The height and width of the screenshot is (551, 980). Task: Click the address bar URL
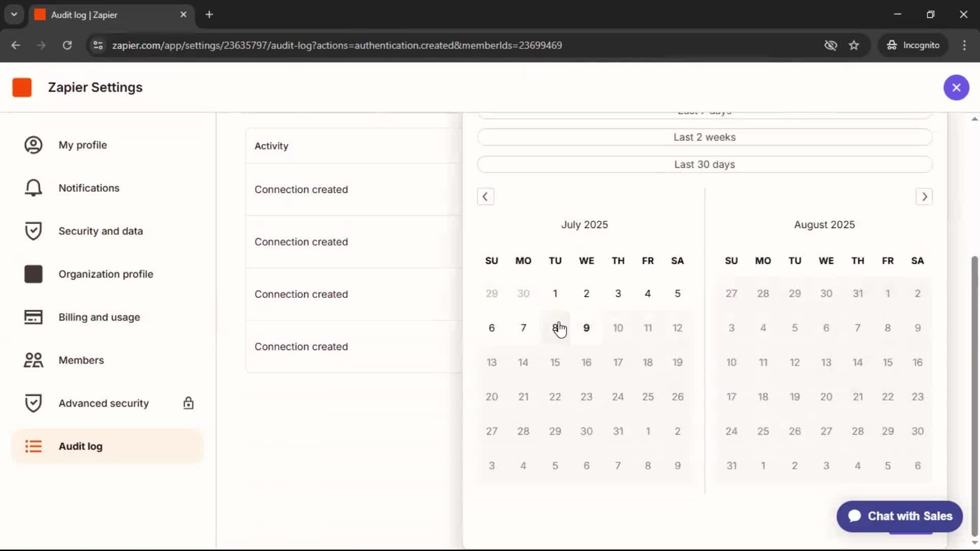[337, 45]
